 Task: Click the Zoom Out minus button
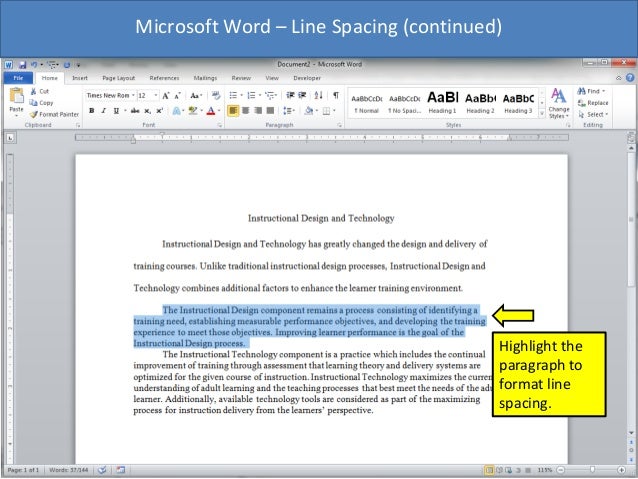point(561,470)
